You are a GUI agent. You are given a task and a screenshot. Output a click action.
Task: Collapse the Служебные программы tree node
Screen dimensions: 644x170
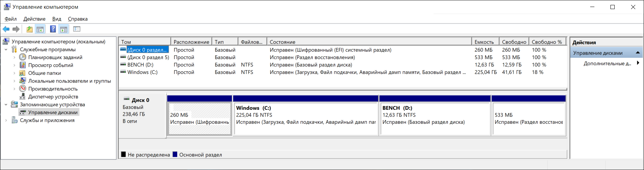(x=6, y=50)
